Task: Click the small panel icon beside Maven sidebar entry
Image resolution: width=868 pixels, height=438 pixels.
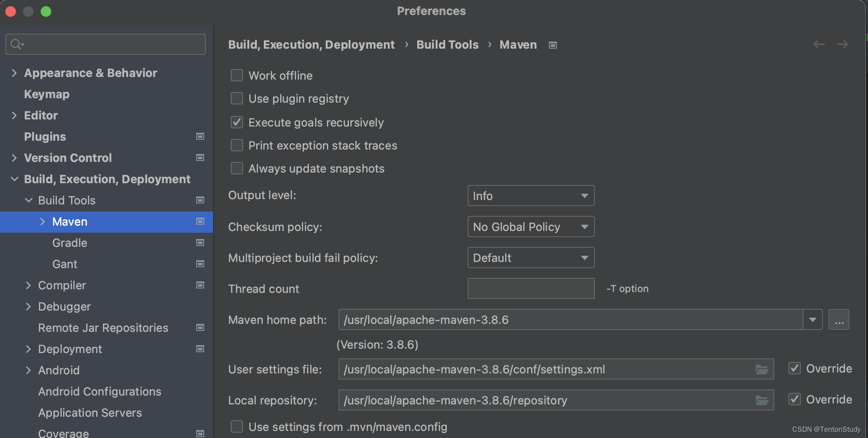Action: coord(200,222)
